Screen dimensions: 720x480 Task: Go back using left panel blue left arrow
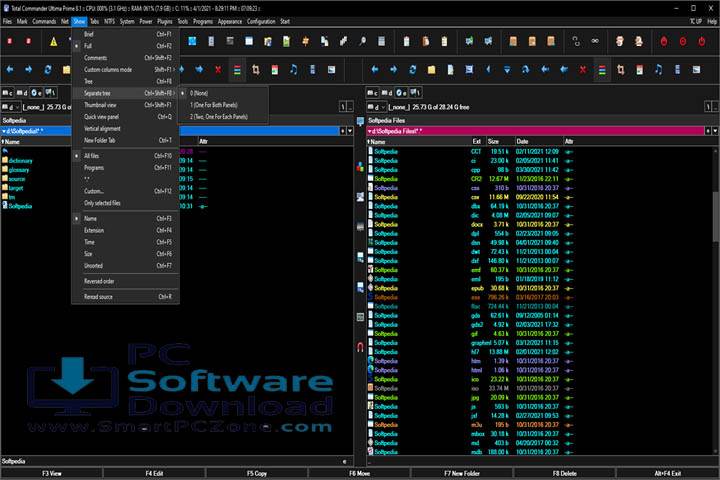pyautogui.click(x=10, y=69)
